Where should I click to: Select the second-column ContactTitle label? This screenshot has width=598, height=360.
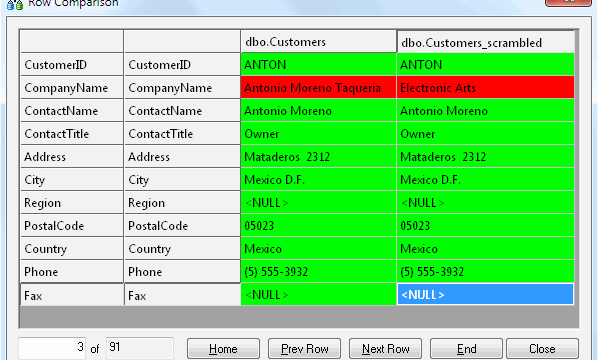point(182,133)
